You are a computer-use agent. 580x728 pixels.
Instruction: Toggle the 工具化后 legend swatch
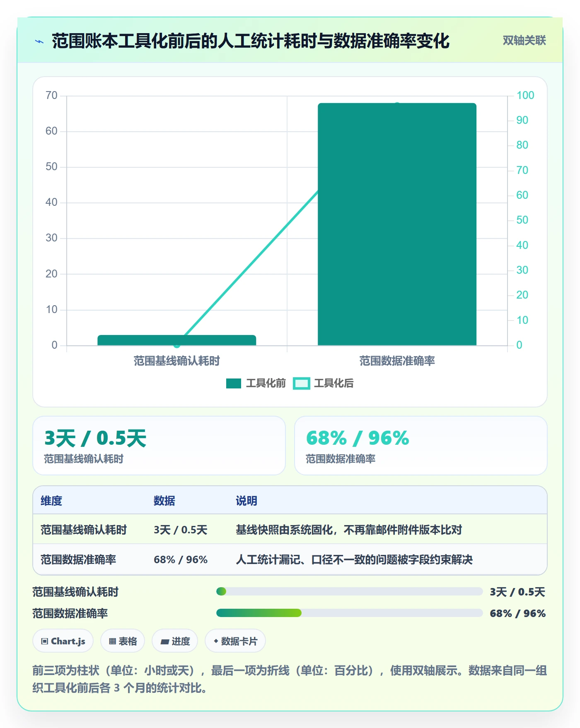301,383
